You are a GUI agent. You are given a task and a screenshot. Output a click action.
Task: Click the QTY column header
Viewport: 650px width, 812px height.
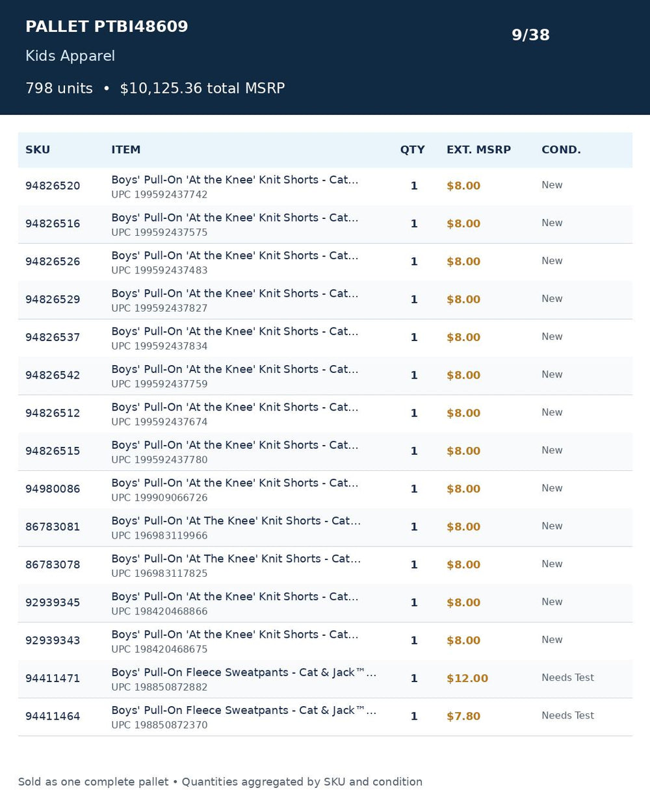point(412,149)
